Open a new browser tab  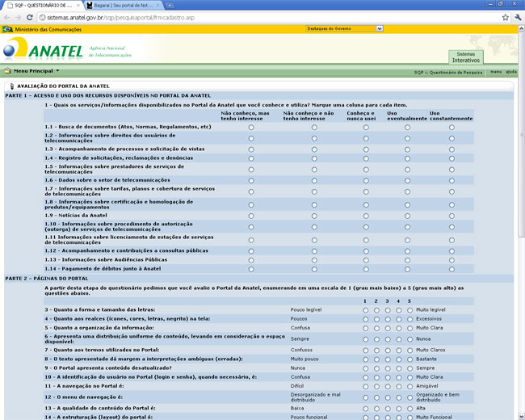(x=170, y=6)
